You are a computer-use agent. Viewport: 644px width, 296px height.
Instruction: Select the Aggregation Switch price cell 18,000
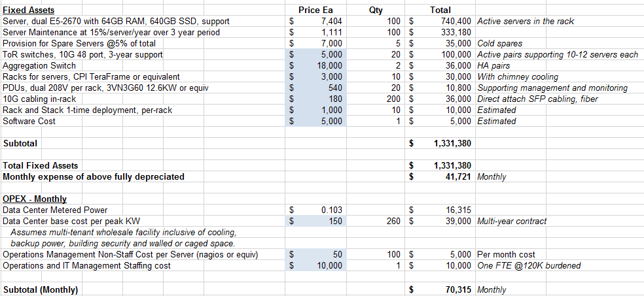[x=316, y=65]
